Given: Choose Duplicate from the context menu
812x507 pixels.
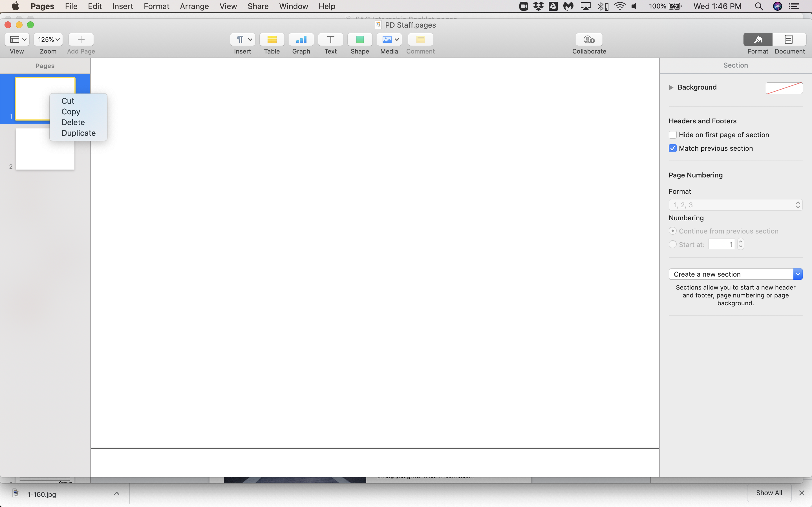Looking at the screenshot, I should 78,133.
